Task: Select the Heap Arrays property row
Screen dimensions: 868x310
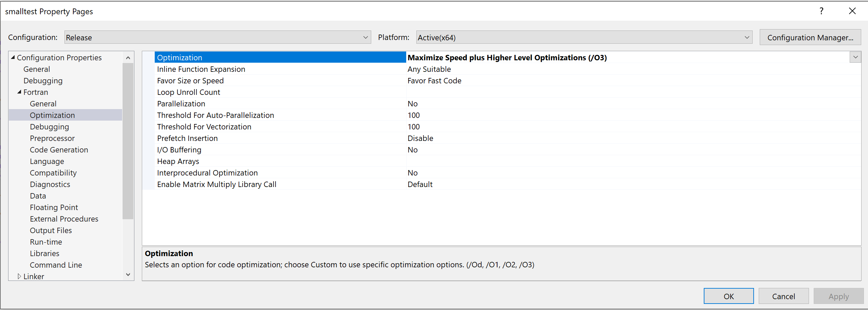Action: click(178, 161)
